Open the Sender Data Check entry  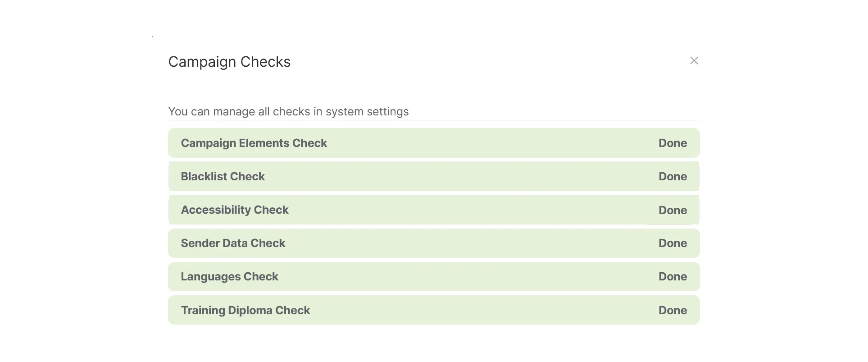click(x=434, y=243)
